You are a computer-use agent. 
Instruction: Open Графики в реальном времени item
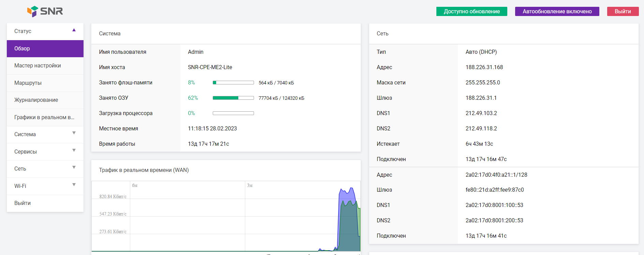[44, 117]
